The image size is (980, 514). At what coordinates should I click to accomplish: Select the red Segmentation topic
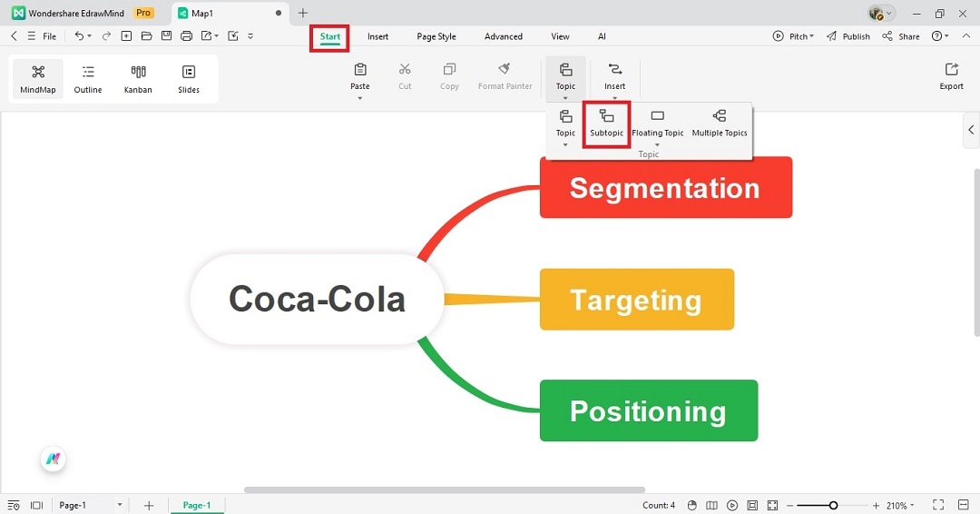(x=666, y=188)
